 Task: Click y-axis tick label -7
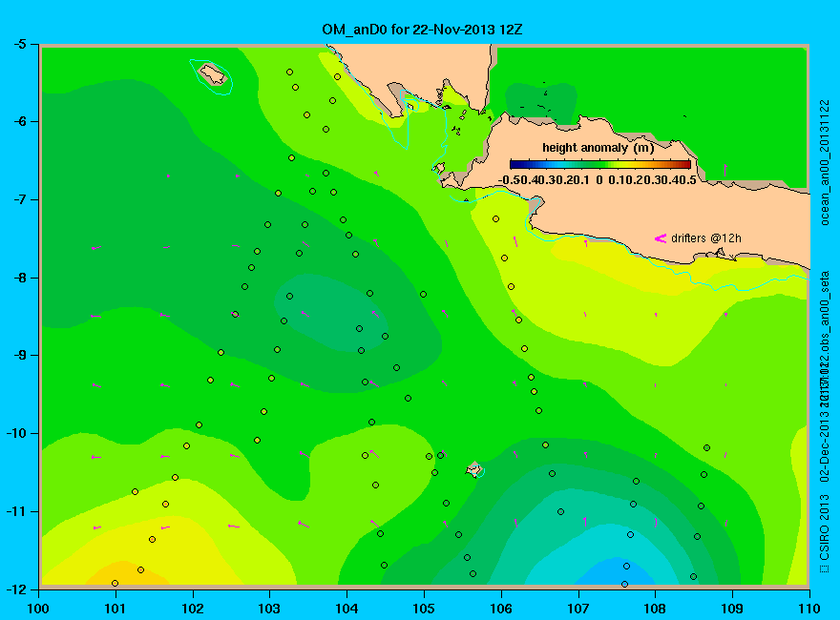(19, 199)
